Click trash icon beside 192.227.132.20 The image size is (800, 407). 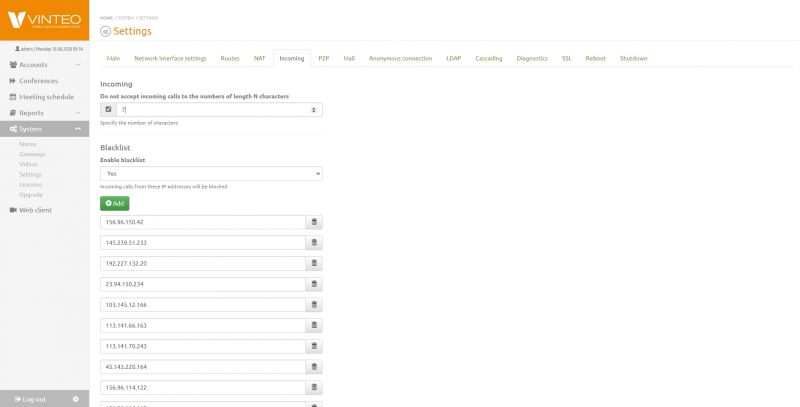[x=314, y=263]
